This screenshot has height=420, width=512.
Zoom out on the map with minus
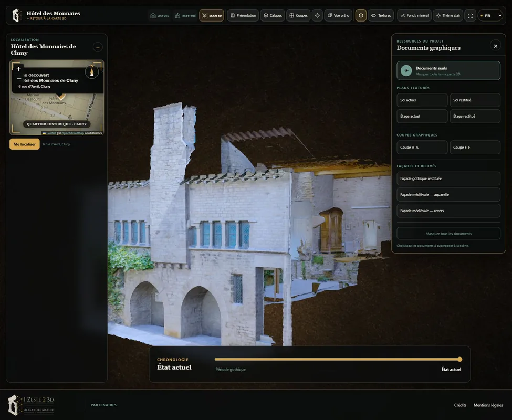[18, 78]
